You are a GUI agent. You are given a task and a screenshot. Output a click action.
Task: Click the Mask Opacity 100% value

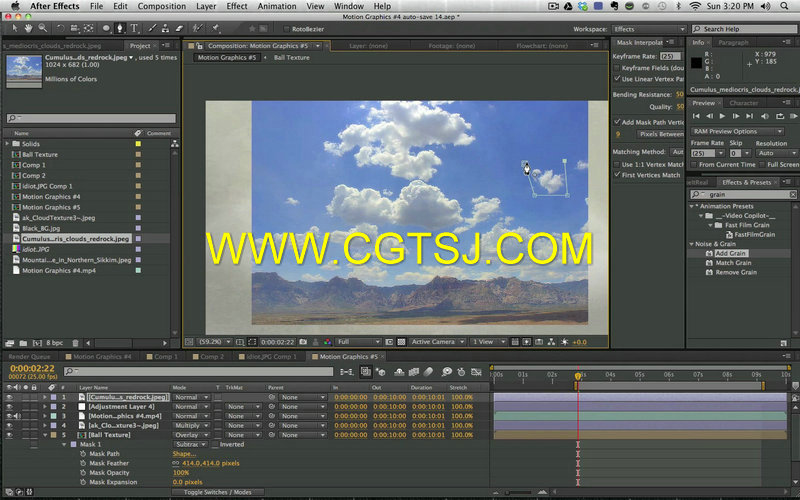click(x=181, y=472)
